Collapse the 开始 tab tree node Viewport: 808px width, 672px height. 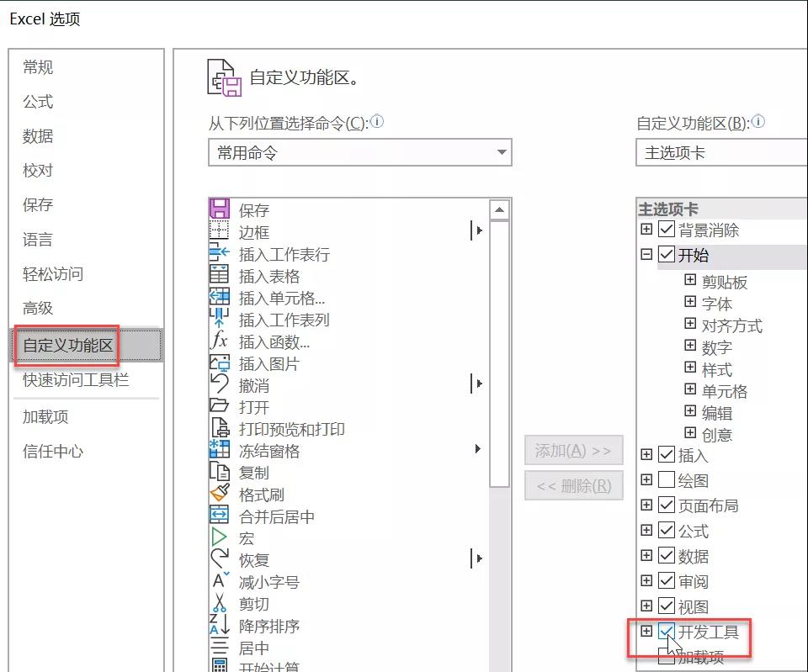point(647,255)
